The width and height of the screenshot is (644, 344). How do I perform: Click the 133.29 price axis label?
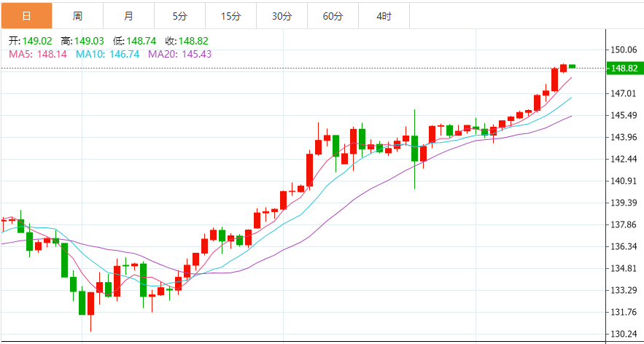pos(625,290)
